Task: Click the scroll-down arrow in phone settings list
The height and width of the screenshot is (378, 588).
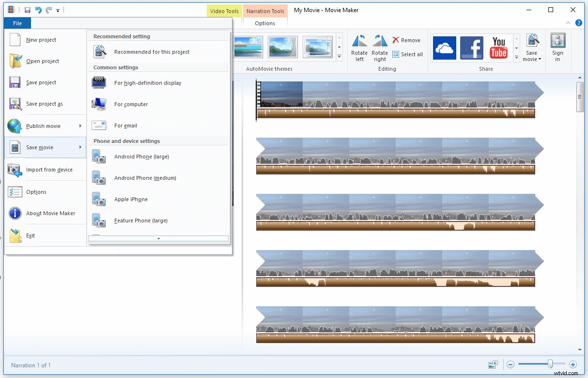Action: (x=158, y=238)
